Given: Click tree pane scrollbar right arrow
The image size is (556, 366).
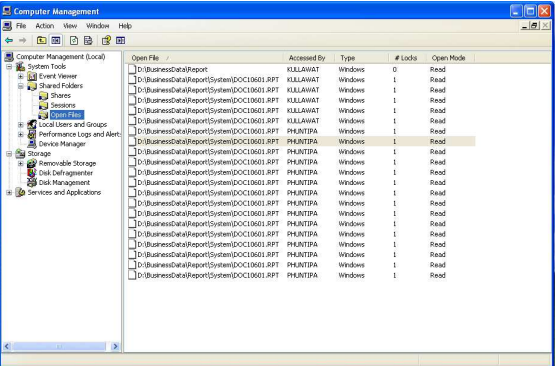Looking at the screenshot, I should pos(115,346).
